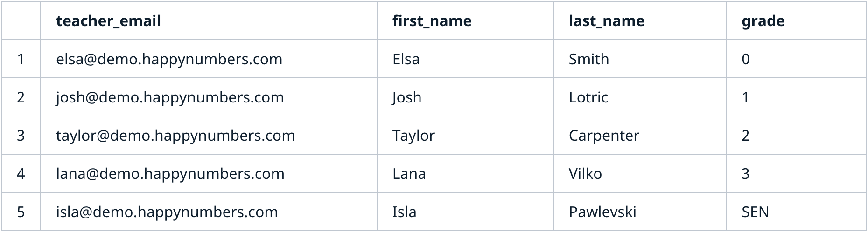This screenshot has width=868, height=232.
Task: Click the last name cell Carpenter
Action: [604, 136]
